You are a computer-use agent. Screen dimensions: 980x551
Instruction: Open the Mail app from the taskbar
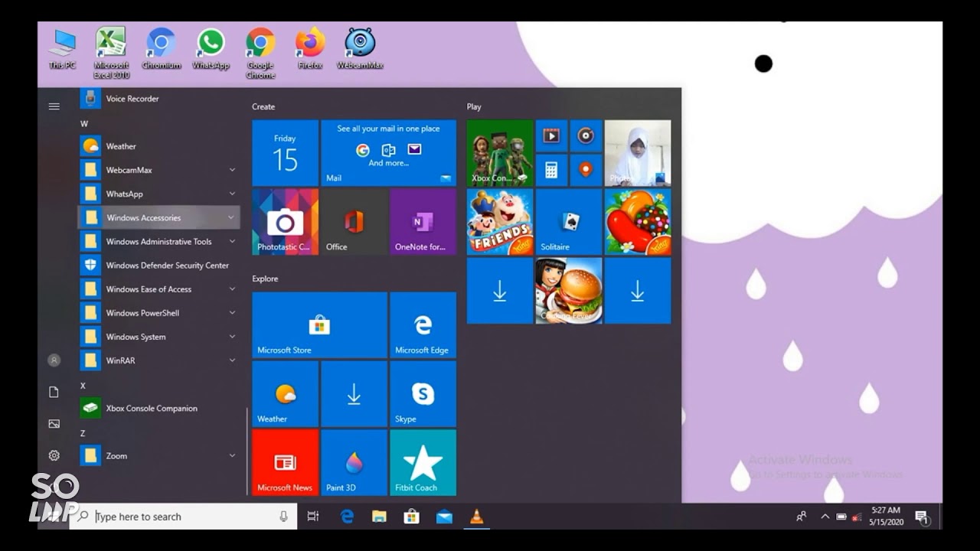(444, 517)
